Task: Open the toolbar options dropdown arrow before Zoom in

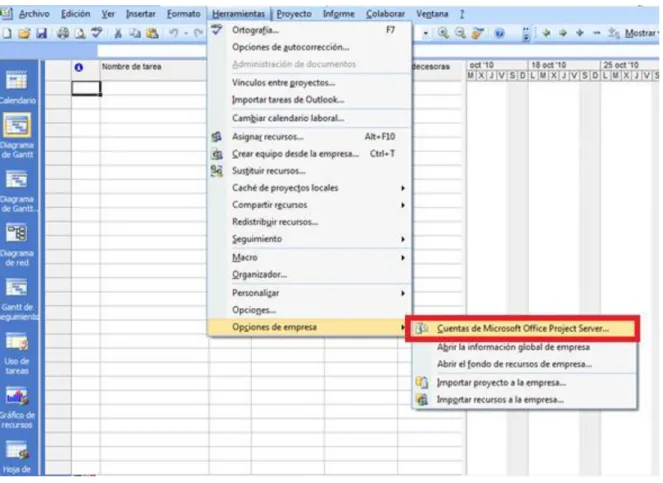Action: [426, 33]
